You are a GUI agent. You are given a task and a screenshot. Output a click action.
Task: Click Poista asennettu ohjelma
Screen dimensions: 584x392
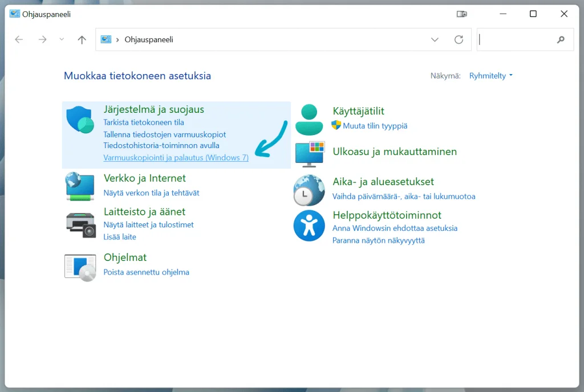[x=147, y=272]
